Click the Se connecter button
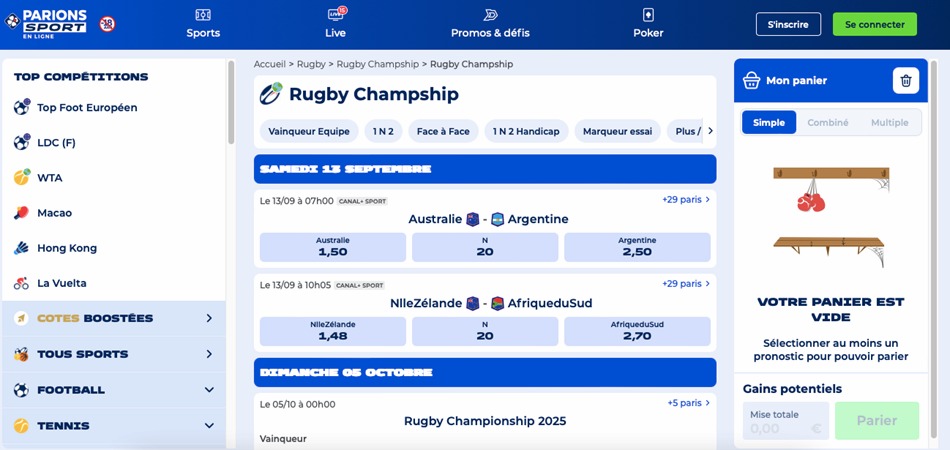This screenshot has width=950, height=450. (x=874, y=24)
